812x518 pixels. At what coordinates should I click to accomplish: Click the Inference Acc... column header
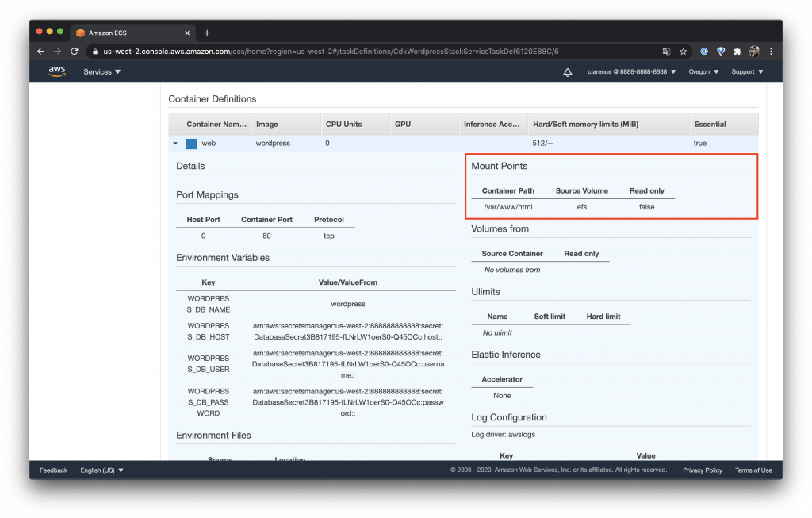tap(493, 125)
